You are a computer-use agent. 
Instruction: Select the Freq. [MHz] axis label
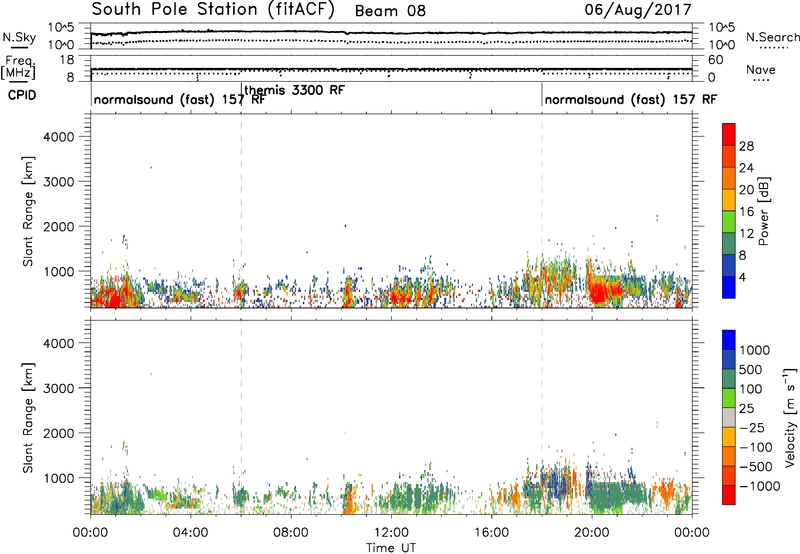(x=18, y=68)
